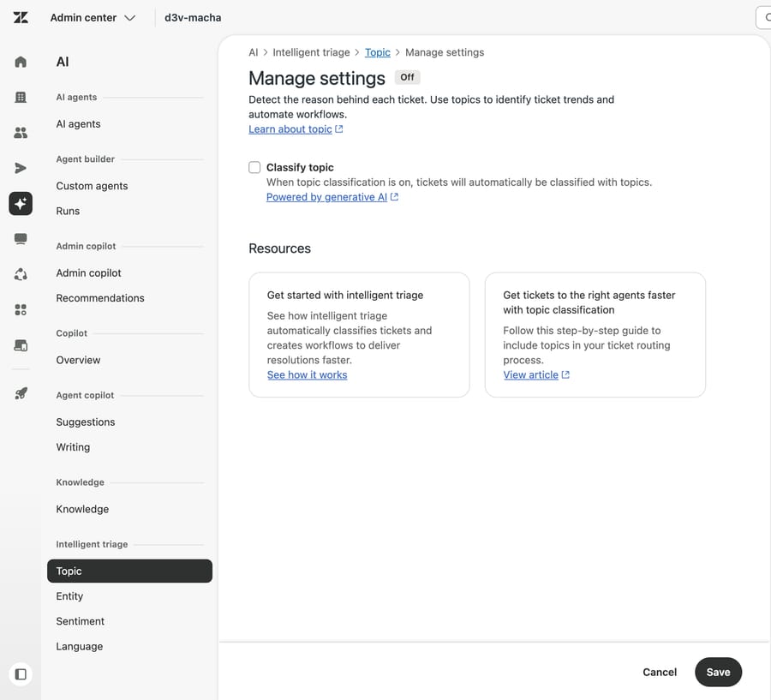771x700 pixels.
Task: Open the Objects and rules icon
Action: [x=21, y=274]
